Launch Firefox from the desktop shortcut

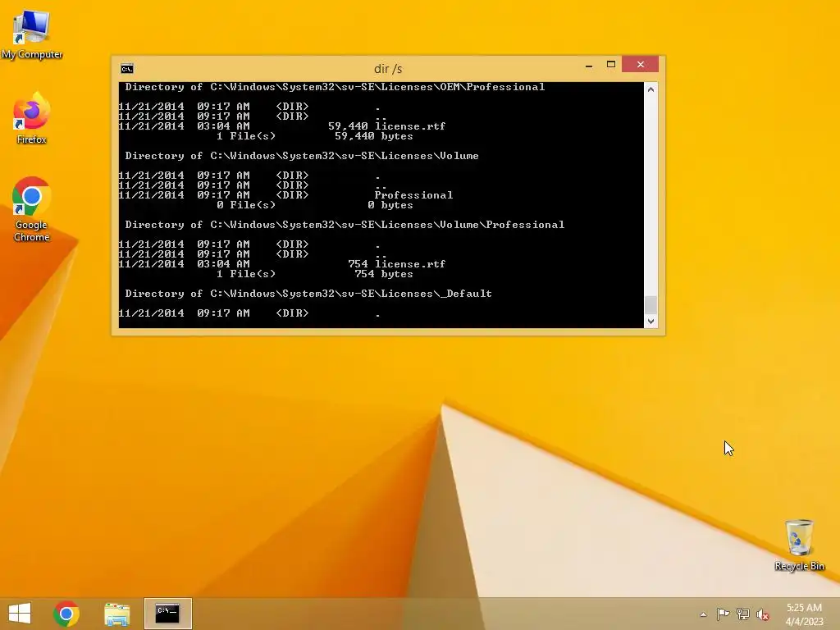click(32, 118)
